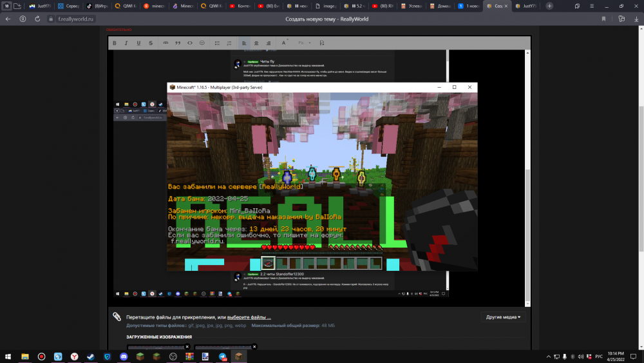Remove the second uploaded image

254,346
